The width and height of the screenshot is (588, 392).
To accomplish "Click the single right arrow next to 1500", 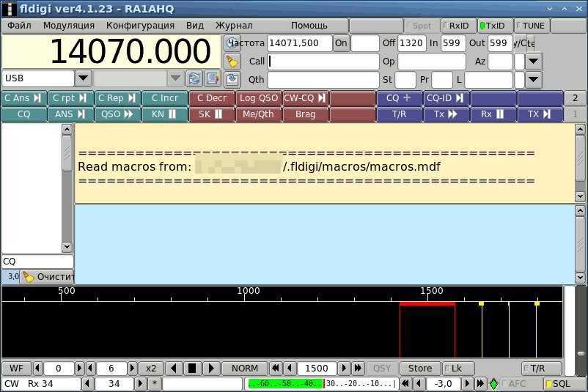I will coord(344,369).
